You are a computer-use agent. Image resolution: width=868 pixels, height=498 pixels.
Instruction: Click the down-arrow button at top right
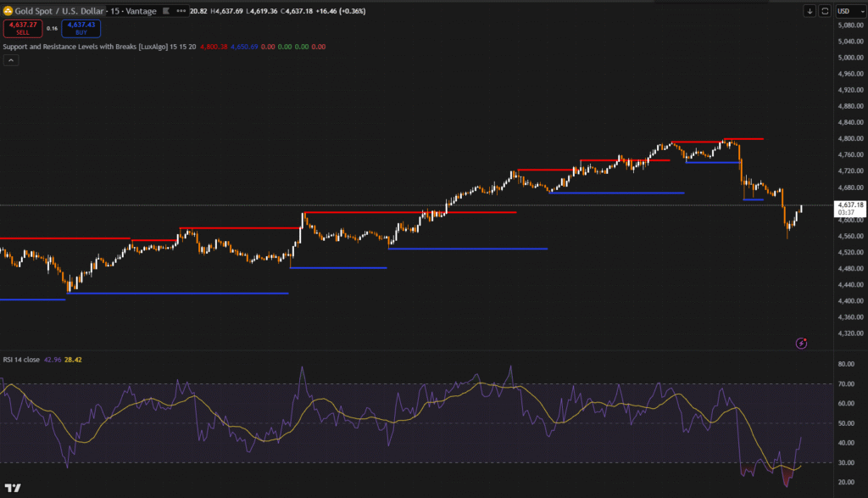coord(810,11)
